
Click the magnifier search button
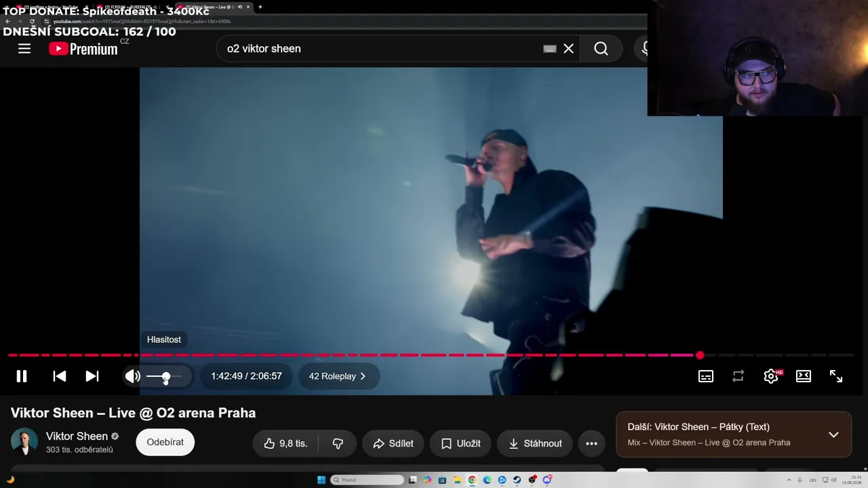coord(601,49)
